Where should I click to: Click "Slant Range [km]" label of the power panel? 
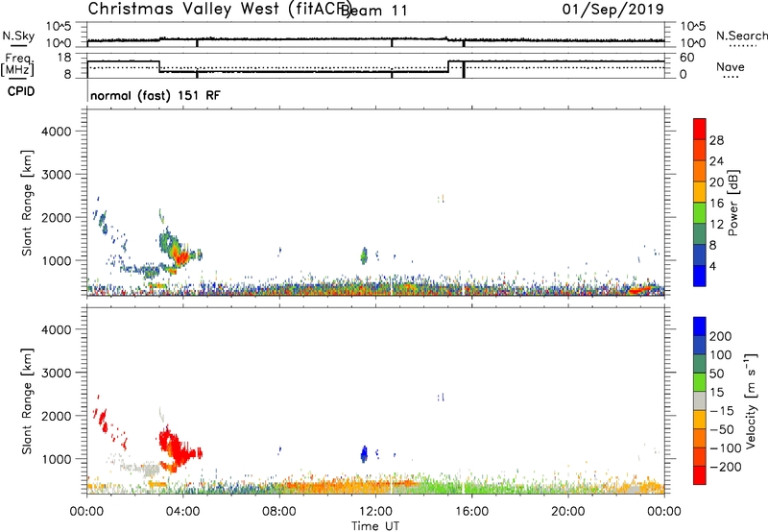point(27,203)
